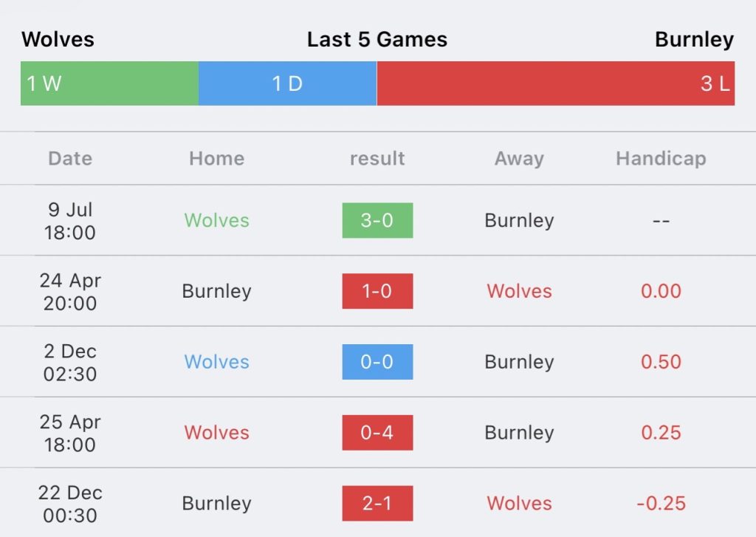The image size is (756, 537).
Task: Click the Date column header
Action: (x=70, y=158)
